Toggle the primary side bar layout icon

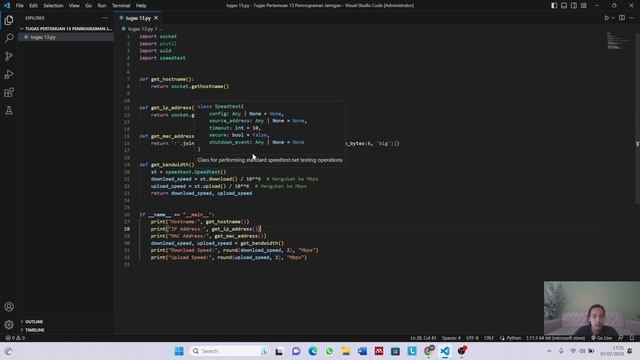[554, 6]
